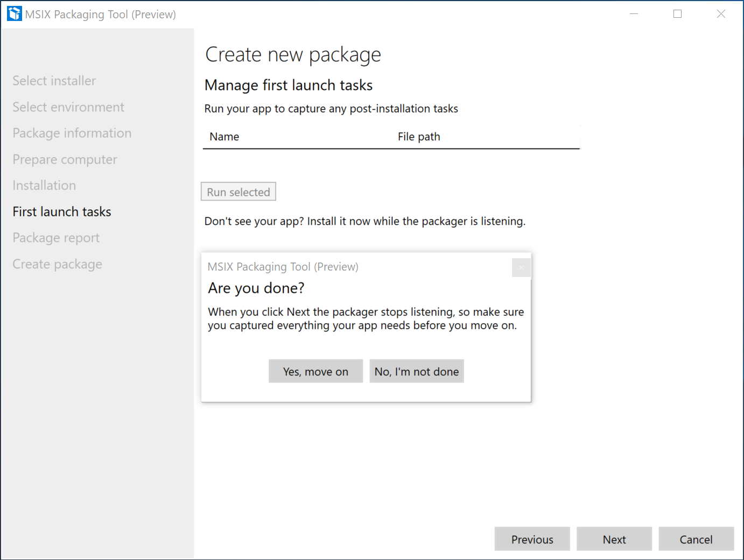The height and width of the screenshot is (560, 744).
Task: Select First launch tasks step
Action: (x=62, y=211)
